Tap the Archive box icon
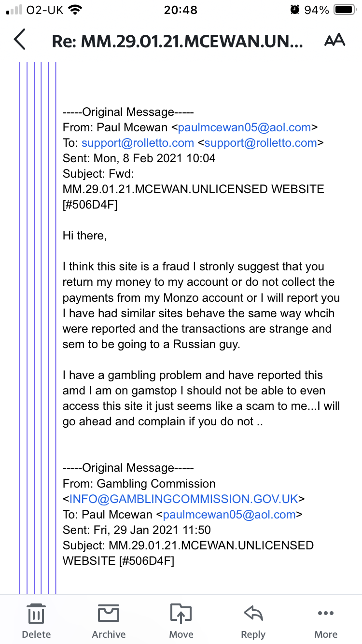Screen dimensions: 362x644 click(109, 614)
